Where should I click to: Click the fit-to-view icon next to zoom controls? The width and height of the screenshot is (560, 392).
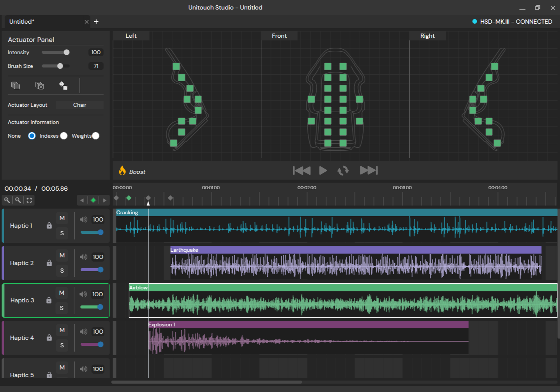[29, 200]
